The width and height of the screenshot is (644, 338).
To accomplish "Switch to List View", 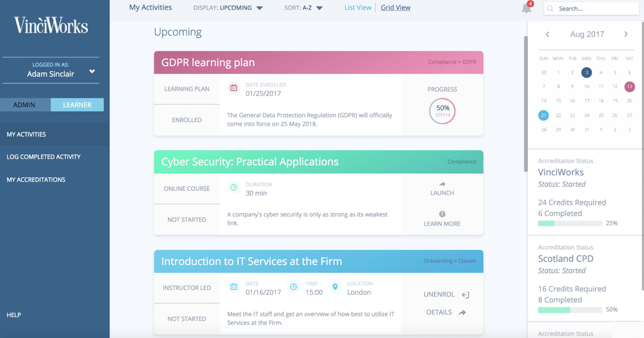I will coord(358,8).
